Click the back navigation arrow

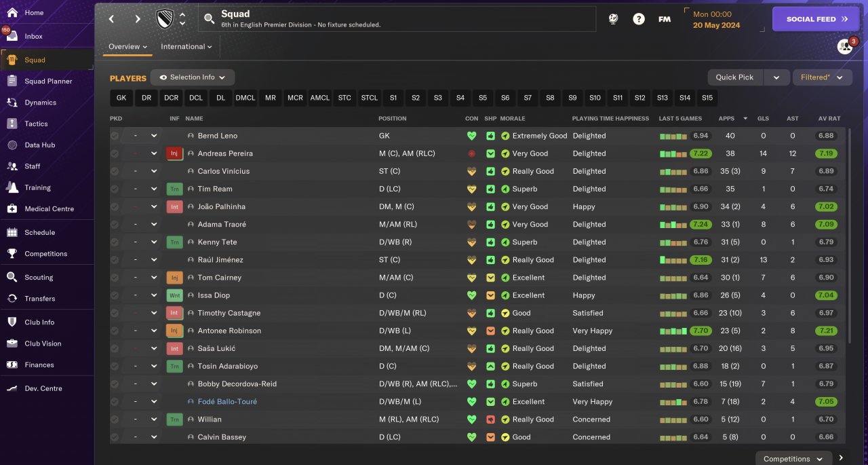click(112, 19)
